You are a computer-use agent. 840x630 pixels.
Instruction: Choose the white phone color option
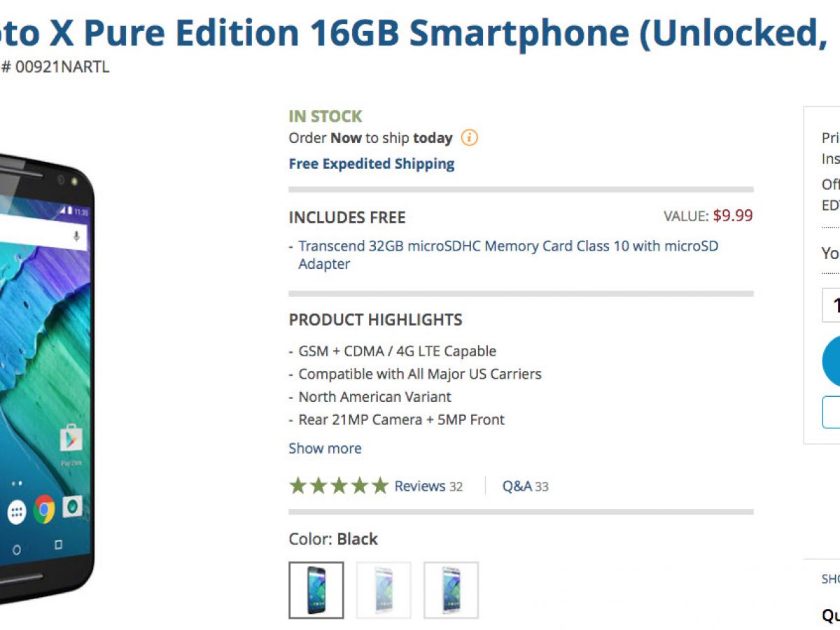tap(384, 590)
